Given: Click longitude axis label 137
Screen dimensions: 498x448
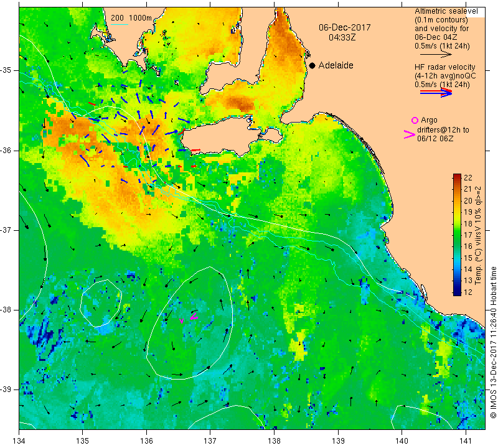Looking at the screenshot, I should [210, 441].
